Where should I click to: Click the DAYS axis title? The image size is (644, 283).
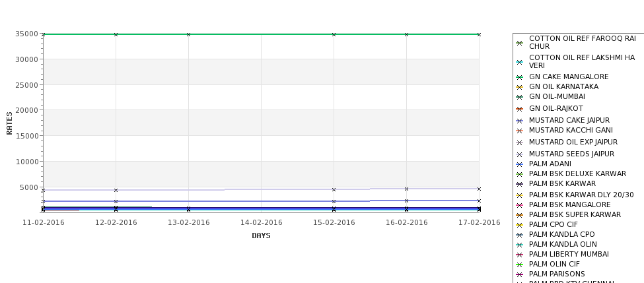click(x=261, y=236)
